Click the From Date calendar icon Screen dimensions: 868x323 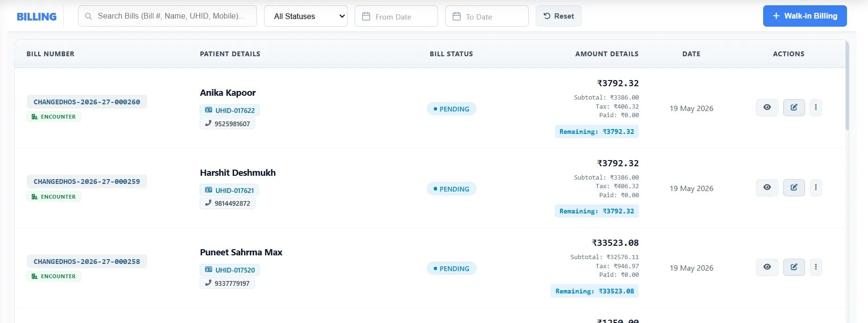point(366,16)
